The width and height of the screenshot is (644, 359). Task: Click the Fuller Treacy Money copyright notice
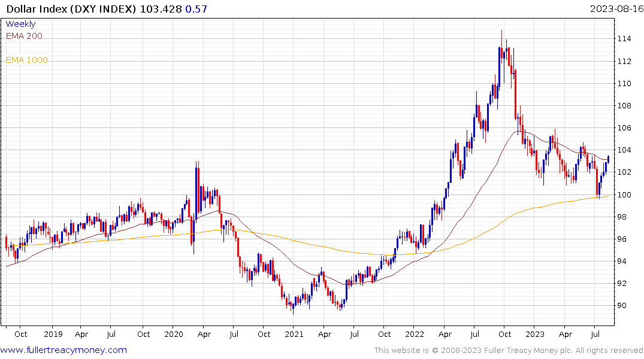click(x=509, y=351)
